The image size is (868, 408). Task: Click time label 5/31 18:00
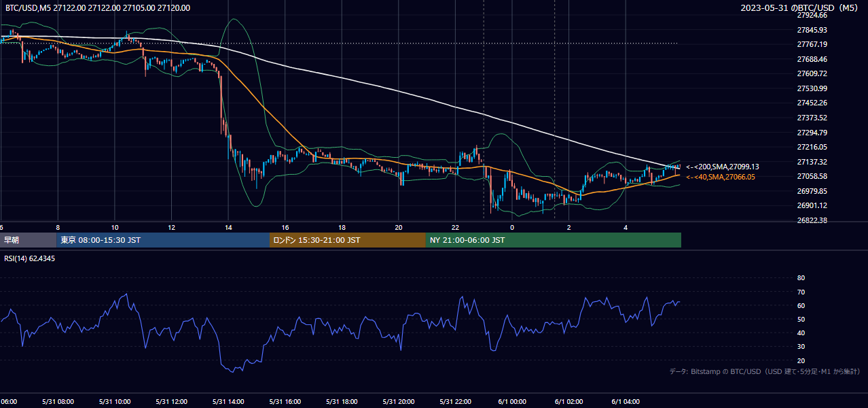click(342, 402)
